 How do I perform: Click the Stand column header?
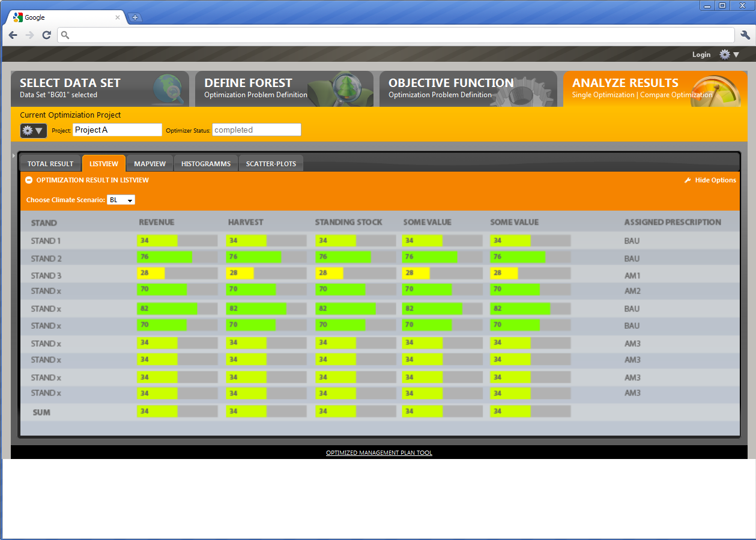tap(44, 223)
